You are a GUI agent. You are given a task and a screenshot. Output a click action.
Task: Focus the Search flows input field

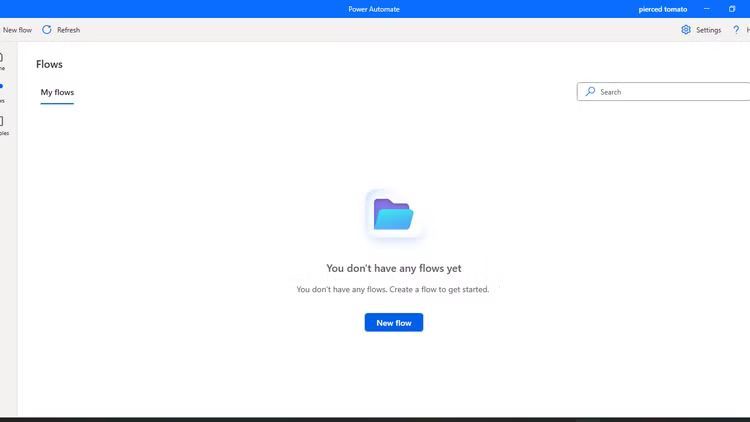[670, 92]
